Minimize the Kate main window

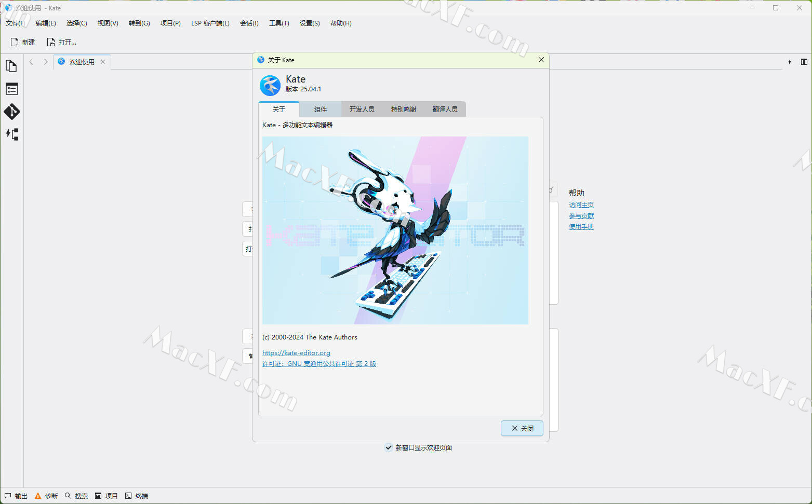pyautogui.click(x=752, y=8)
